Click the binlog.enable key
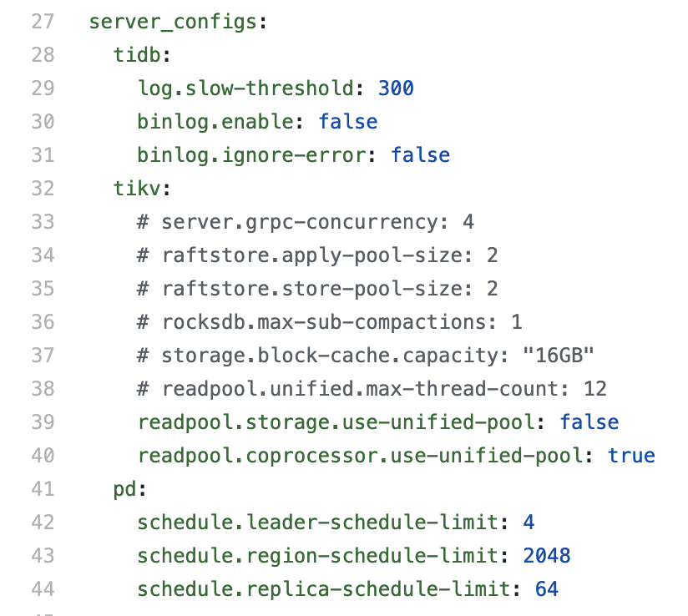 (x=215, y=122)
